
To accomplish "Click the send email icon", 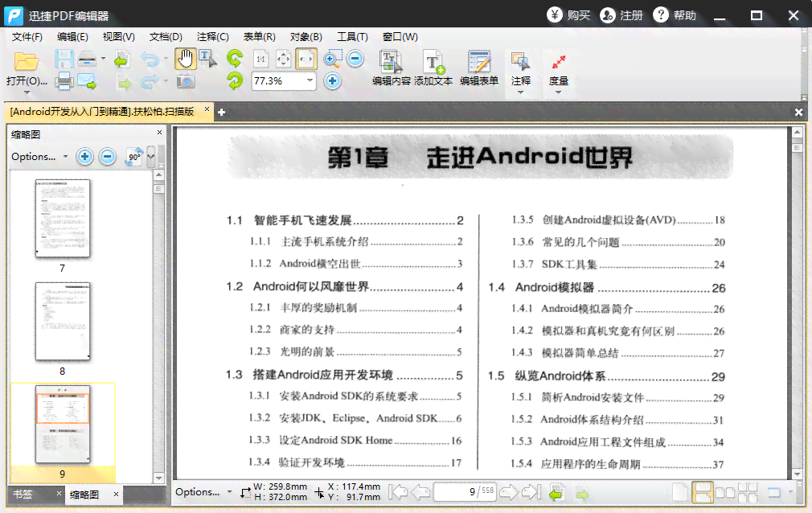I will pyautogui.click(x=87, y=81).
